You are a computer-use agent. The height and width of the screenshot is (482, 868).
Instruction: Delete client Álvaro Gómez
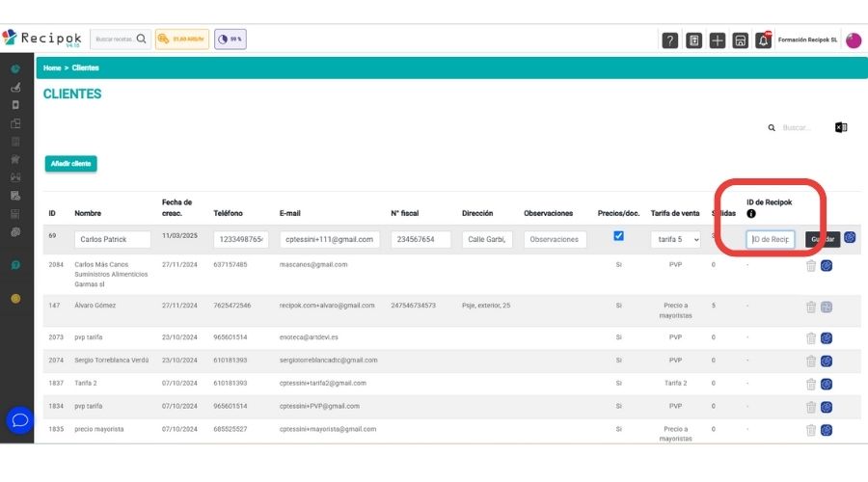coord(811,307)
